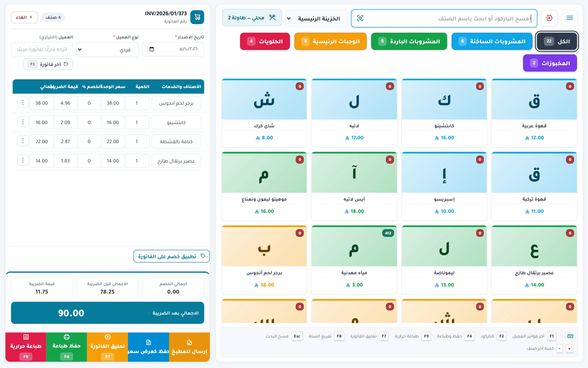Open customer type فردي dropdown

[108, 49]
